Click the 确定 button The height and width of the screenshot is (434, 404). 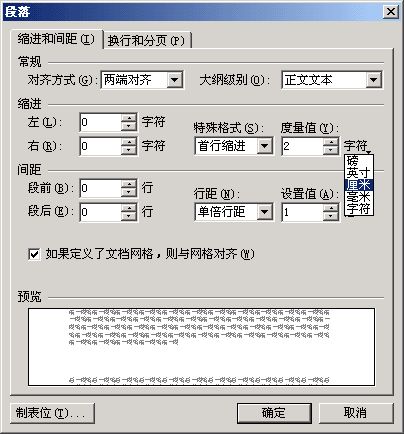(274, 413)
